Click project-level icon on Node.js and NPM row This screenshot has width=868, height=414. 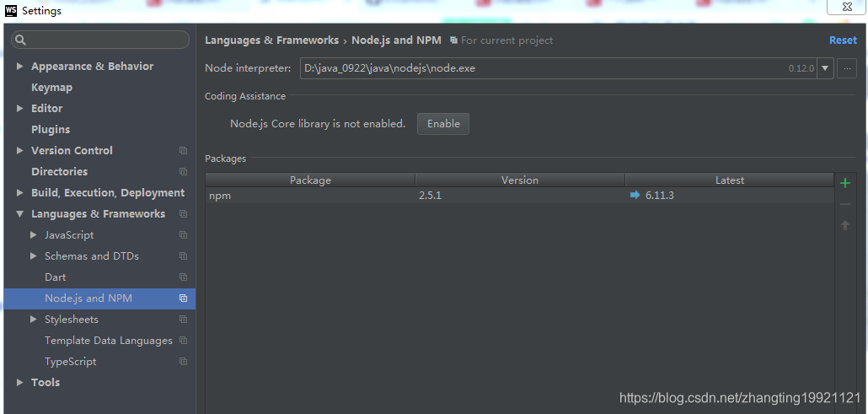click(x=183, y=298)
